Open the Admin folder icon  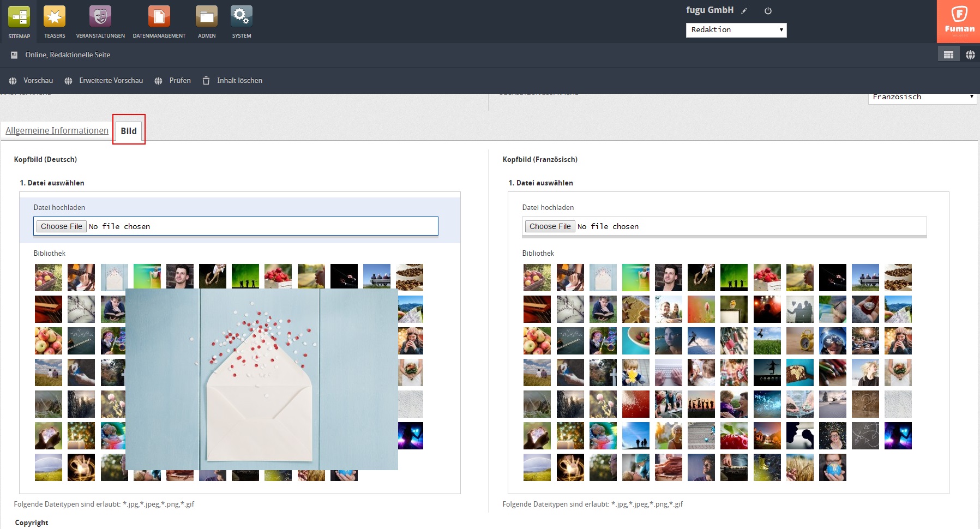[x=207, y=17]
